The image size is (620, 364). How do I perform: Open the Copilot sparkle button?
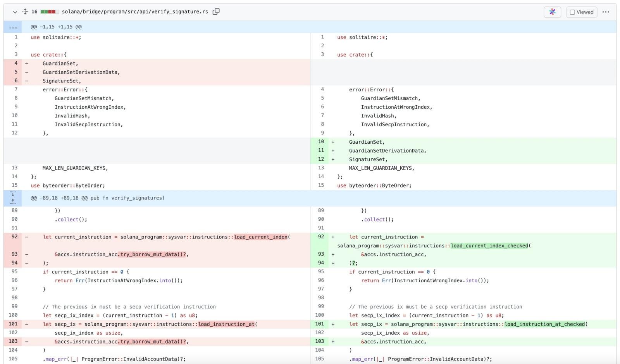552,12
